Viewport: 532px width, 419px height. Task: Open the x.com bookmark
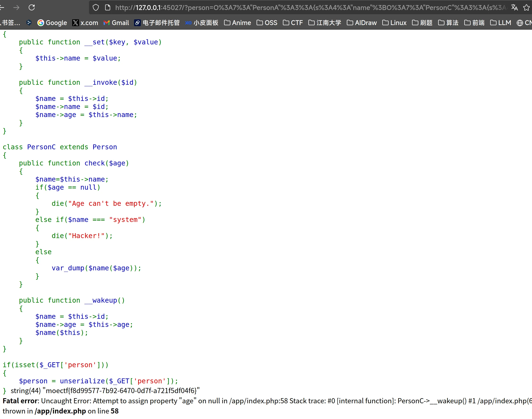click(85, 23)
